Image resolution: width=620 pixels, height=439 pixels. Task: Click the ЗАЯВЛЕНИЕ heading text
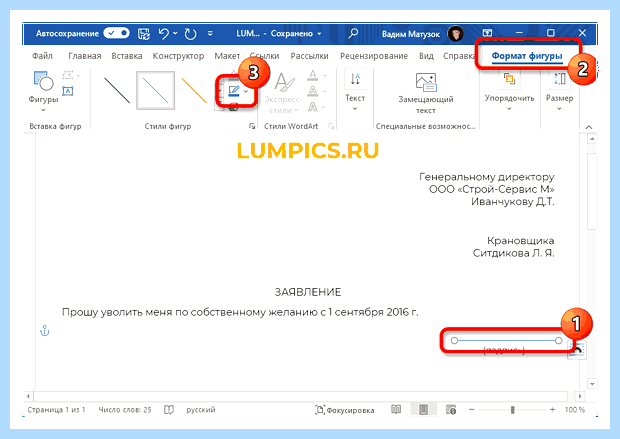[308, 292]
